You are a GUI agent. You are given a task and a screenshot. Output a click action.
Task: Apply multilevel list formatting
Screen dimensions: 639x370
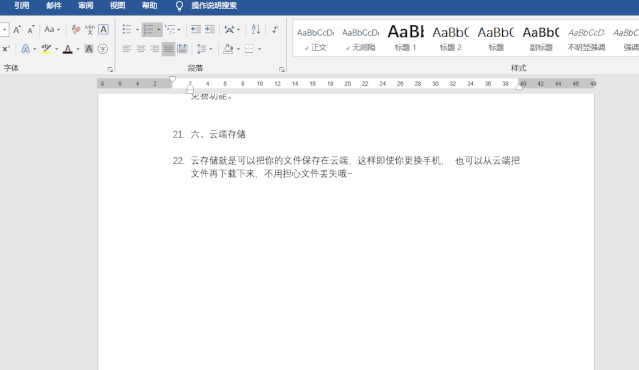pos(170,29)
